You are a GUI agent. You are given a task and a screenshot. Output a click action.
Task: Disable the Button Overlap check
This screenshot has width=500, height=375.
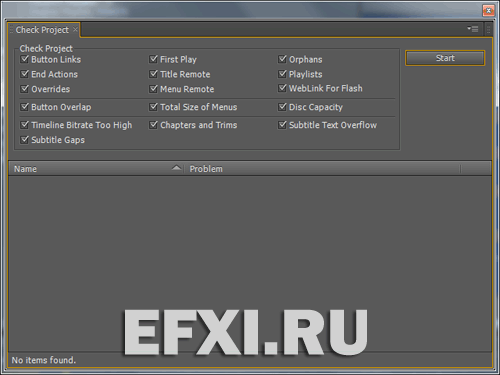24,107
